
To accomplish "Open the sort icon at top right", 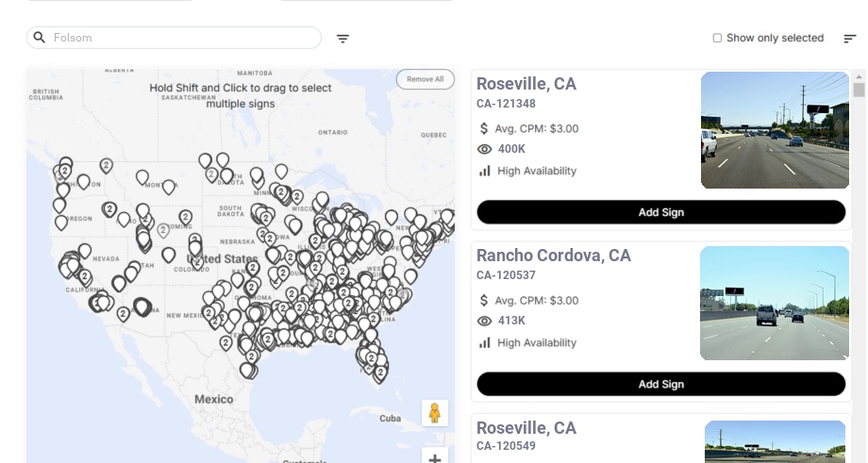I will 850,39.
